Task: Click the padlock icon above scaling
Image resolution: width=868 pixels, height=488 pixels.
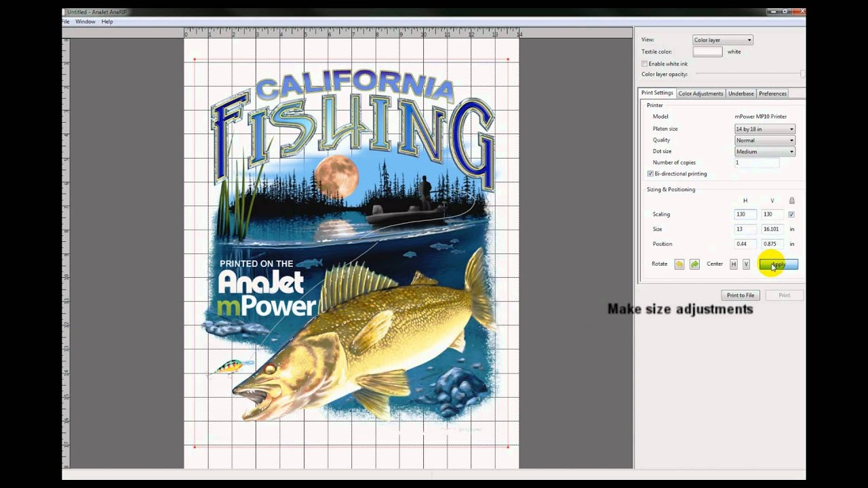Action: click(x=791, y=201)
